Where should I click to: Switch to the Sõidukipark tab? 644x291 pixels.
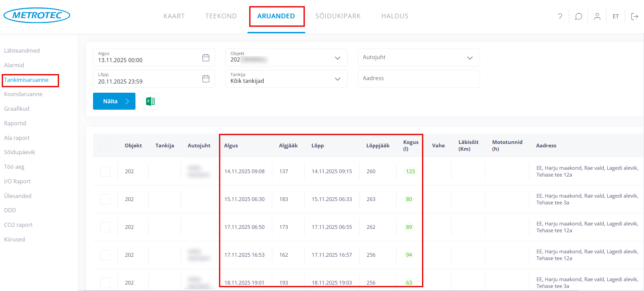point(338,16)
